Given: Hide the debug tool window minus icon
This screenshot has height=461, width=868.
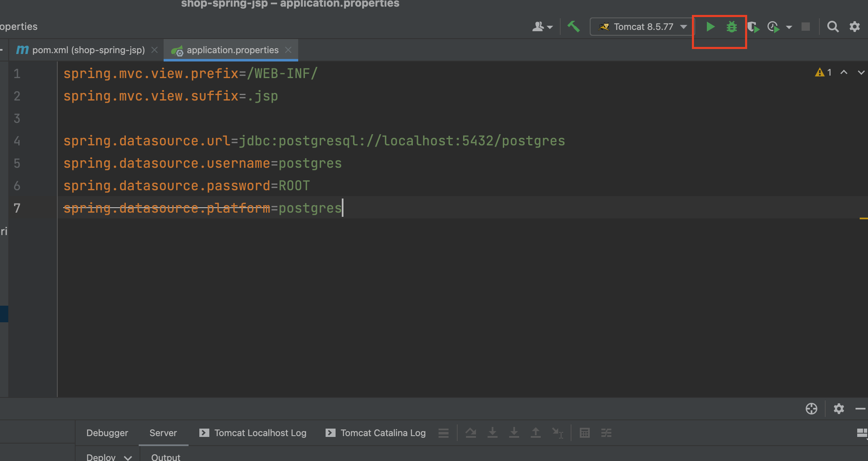Looking at the screenshot, I should point(860,409).
